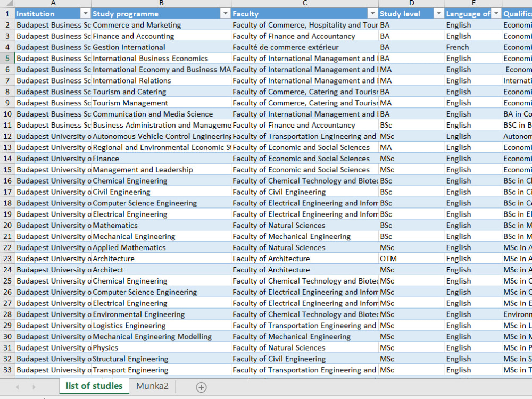The width and height of the screenshot is (532, 399).
Task: Click the 'Management and Leadership' cell
Action: 161,170
